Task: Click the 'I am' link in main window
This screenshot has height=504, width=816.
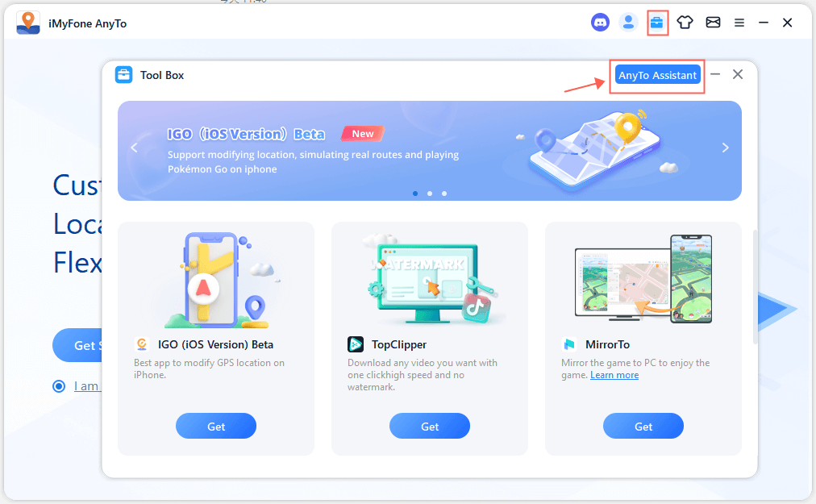Action: (x=87, y=386)
